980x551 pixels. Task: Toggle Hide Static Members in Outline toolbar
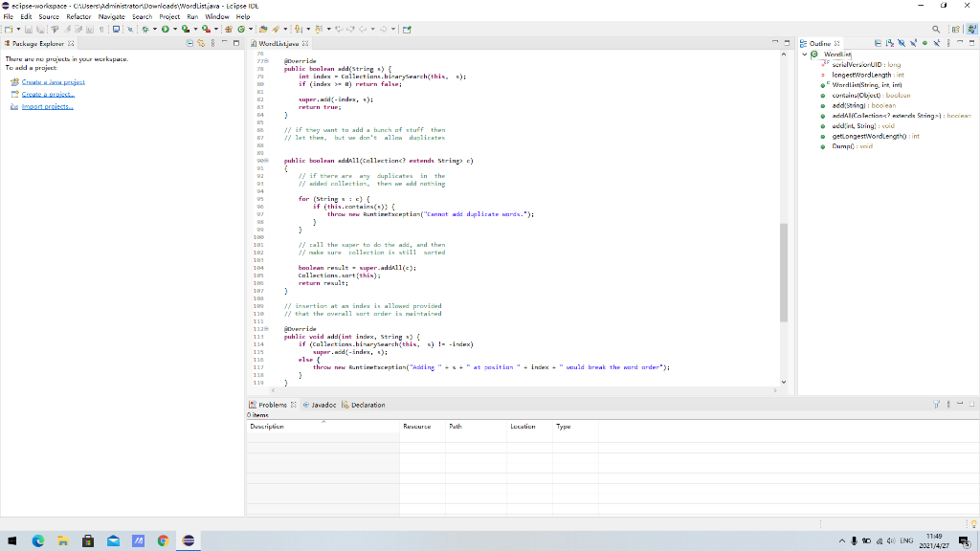click(x=914, y=44)
